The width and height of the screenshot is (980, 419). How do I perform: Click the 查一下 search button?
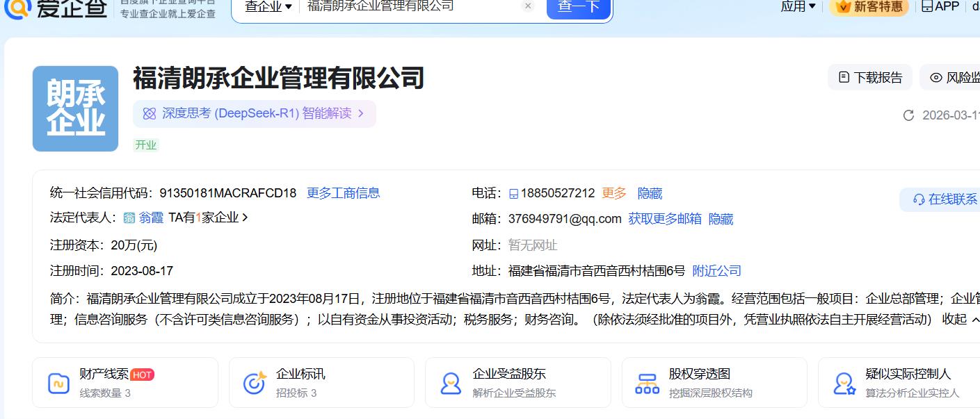[578, 7]
